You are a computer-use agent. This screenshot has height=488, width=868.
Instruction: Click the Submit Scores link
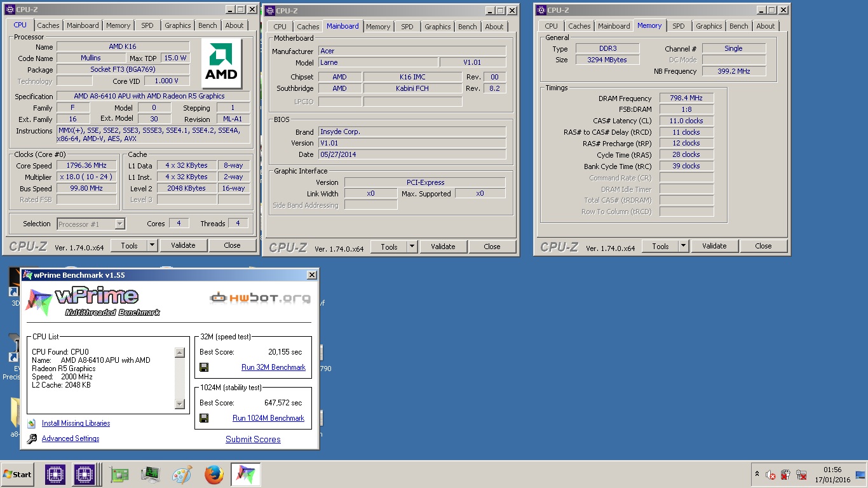point(253,439)
